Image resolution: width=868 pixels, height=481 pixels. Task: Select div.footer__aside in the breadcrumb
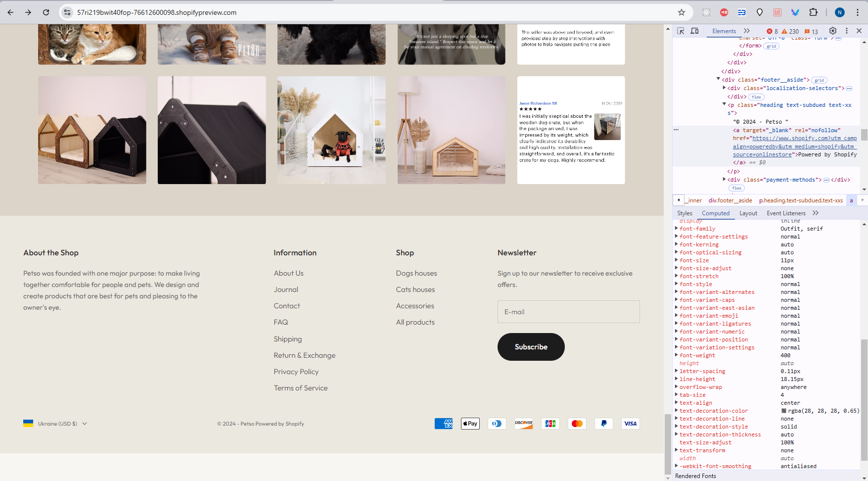pos(730,200)
